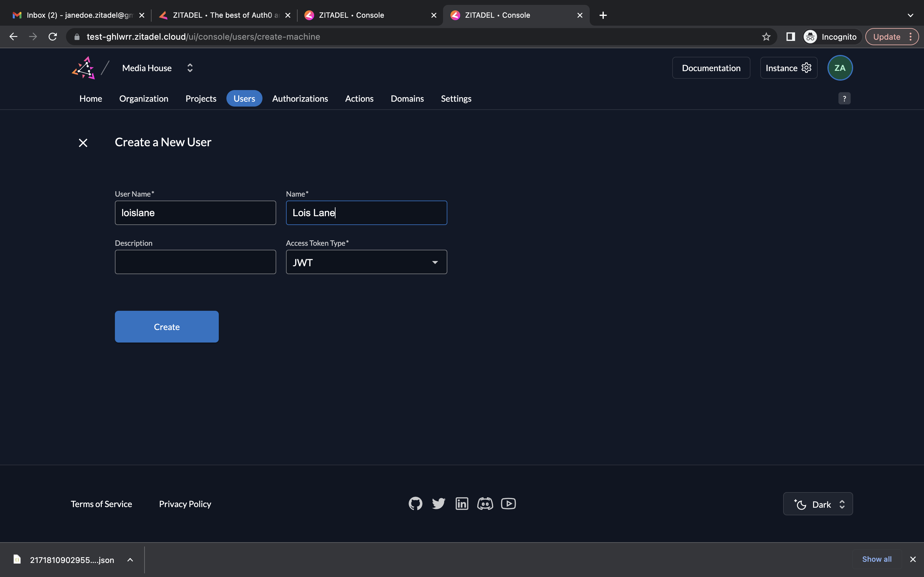This screenshot has width=924, height=577.
Task: Expand the Media House organization selector
Action: (189, 67)
